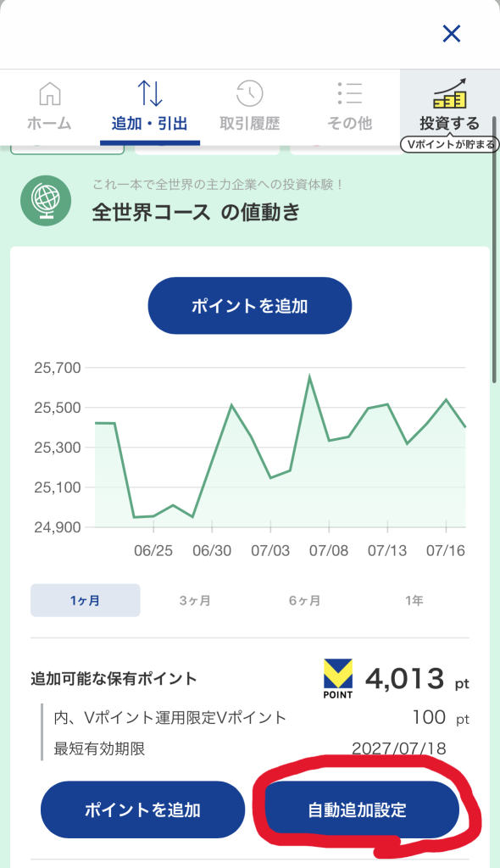Tap bottom-left ポイントを追加 button
The width and height of the screenshot is (500, 868).
(143, 810)
